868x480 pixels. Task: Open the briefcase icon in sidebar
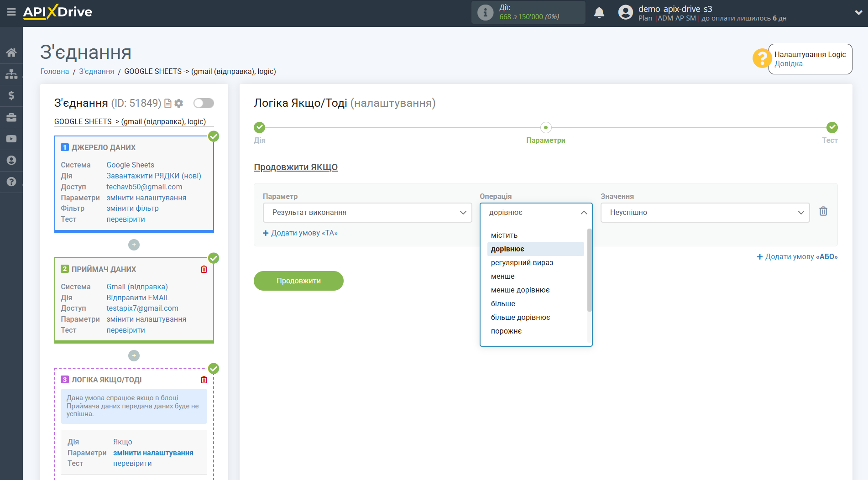tap(11, 117)
